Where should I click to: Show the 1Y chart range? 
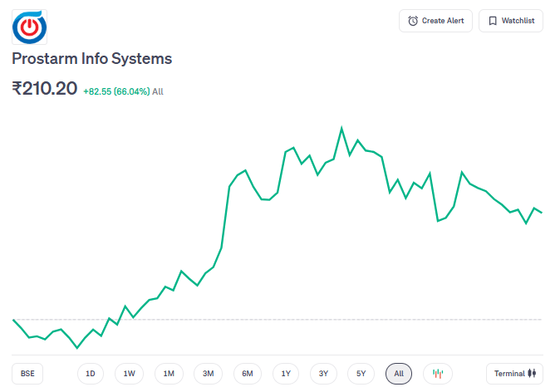point(286,374)
